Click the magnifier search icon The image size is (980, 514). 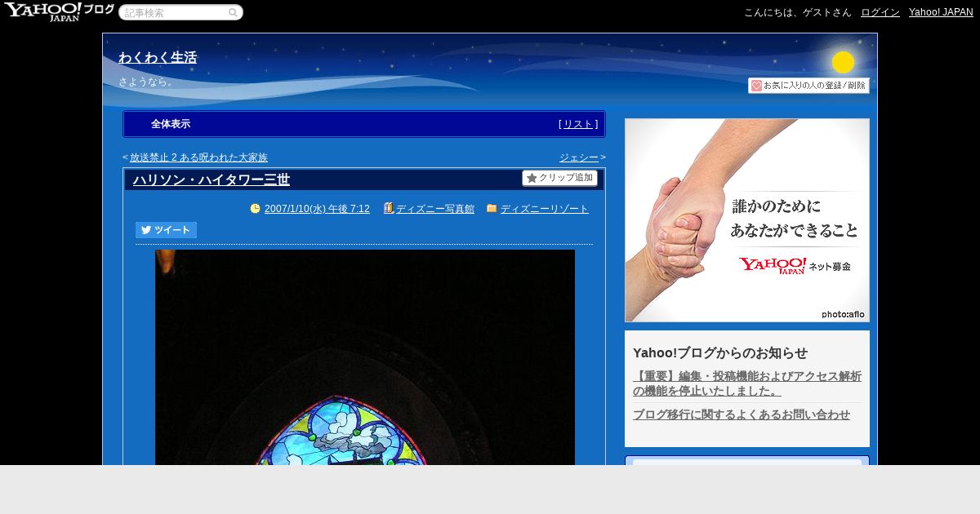(x=233, y=12)
